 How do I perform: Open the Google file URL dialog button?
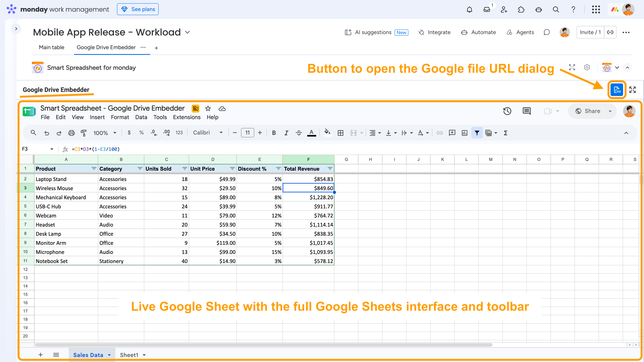click(x=617, y=90)
